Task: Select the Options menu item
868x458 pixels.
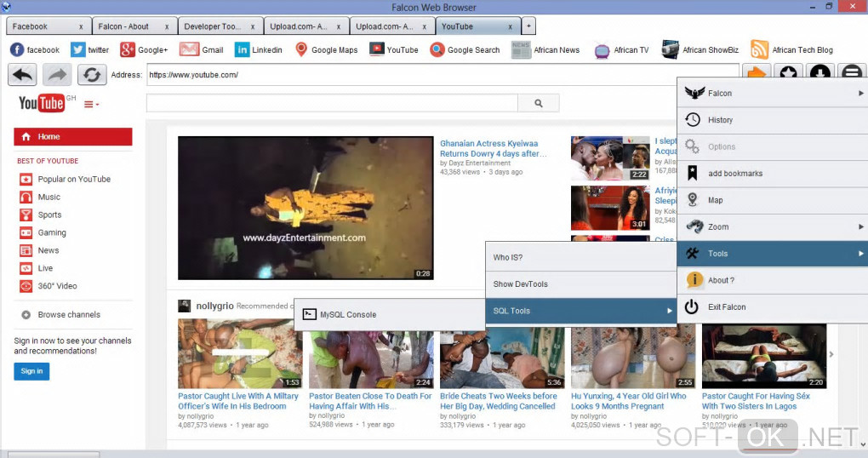Action: (772, 146)
